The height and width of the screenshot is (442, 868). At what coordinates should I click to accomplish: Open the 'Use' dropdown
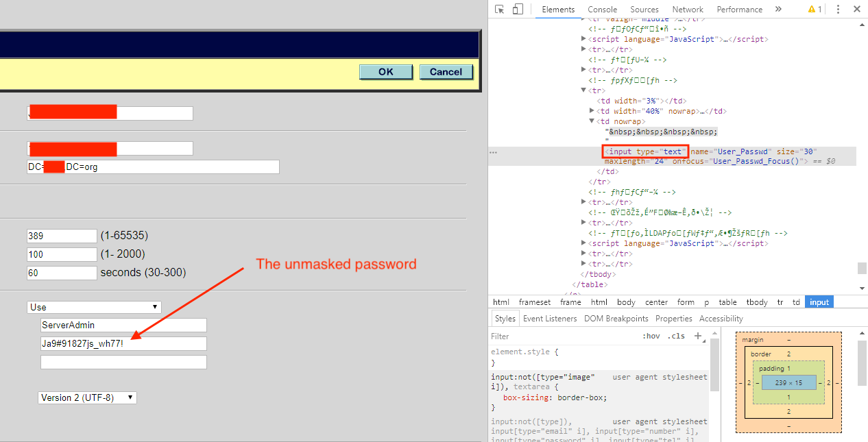click(95, 307)
